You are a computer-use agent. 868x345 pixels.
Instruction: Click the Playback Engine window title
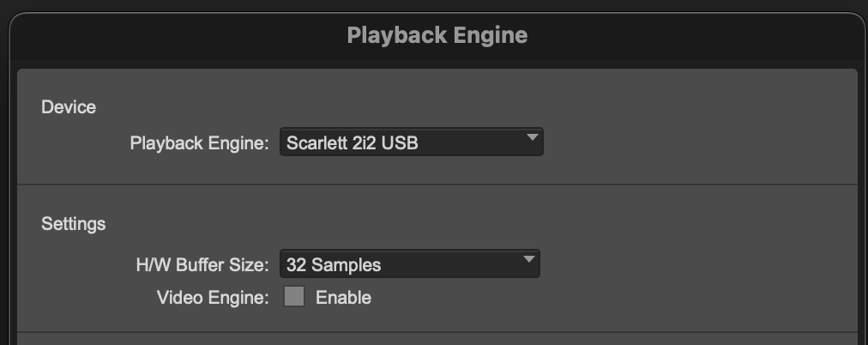pyautogui.click(x=437, y=35)
